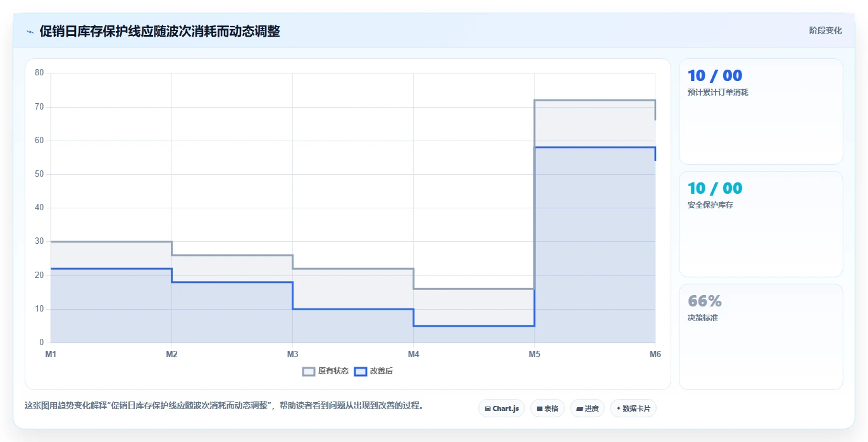Click the 40 value on the y-axis

[39, 208]
